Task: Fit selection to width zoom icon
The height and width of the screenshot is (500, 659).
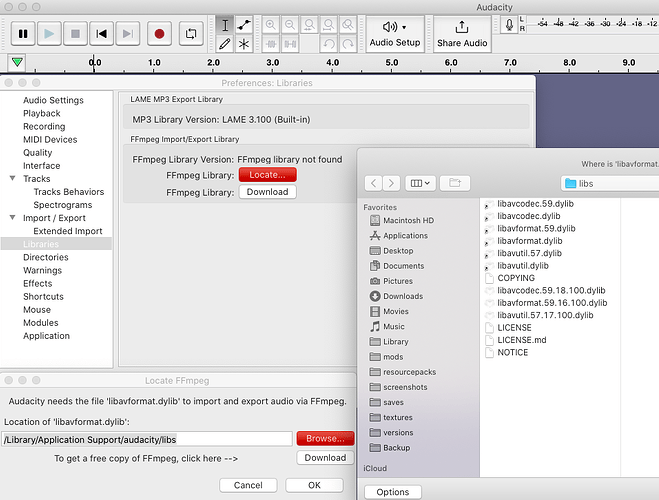Action: [x=309, y=25]
